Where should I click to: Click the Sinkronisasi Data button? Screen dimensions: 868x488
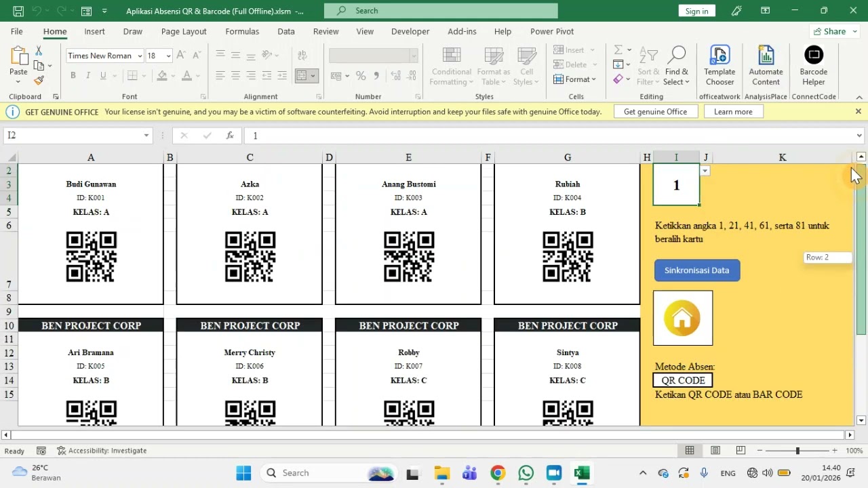point(697,270)
